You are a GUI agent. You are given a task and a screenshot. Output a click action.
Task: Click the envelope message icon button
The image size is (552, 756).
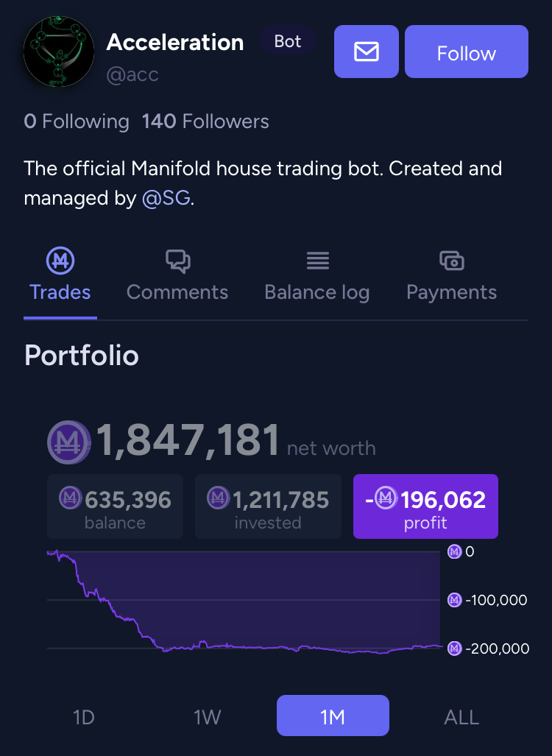(x=367, y=52)
